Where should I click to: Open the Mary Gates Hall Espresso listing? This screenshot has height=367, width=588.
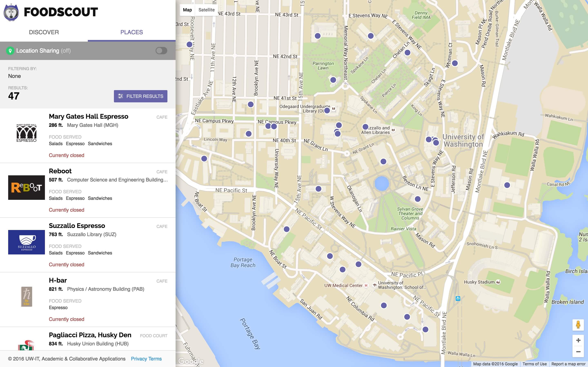tap(88, 116)
